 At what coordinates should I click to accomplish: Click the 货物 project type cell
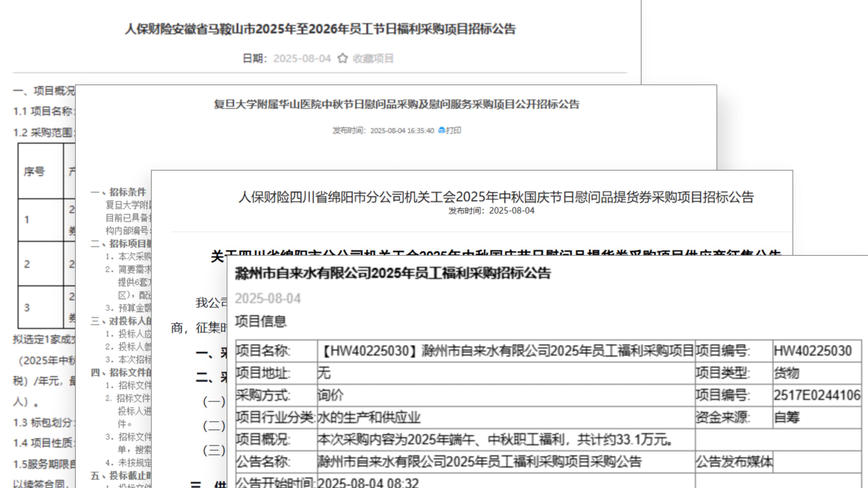point(786,373)
